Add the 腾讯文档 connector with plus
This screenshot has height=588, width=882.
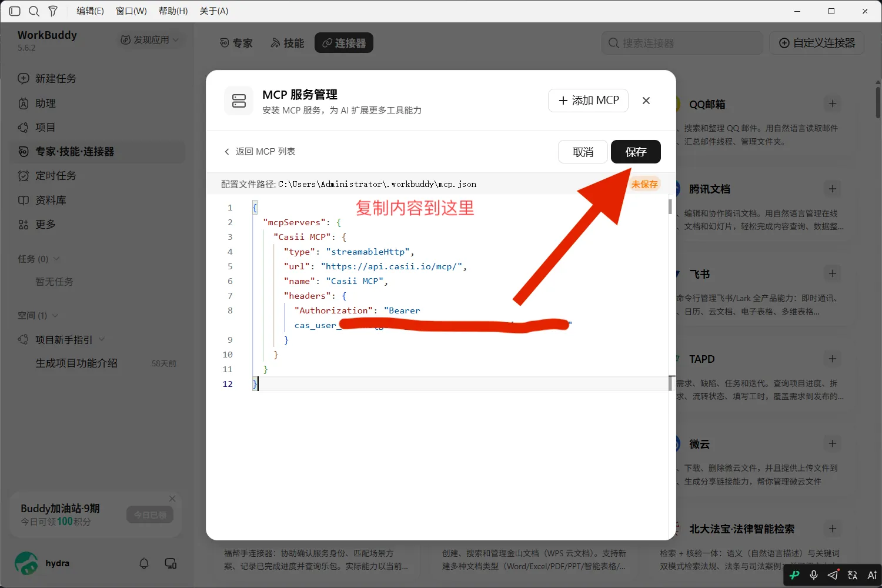tap(833, 189)
